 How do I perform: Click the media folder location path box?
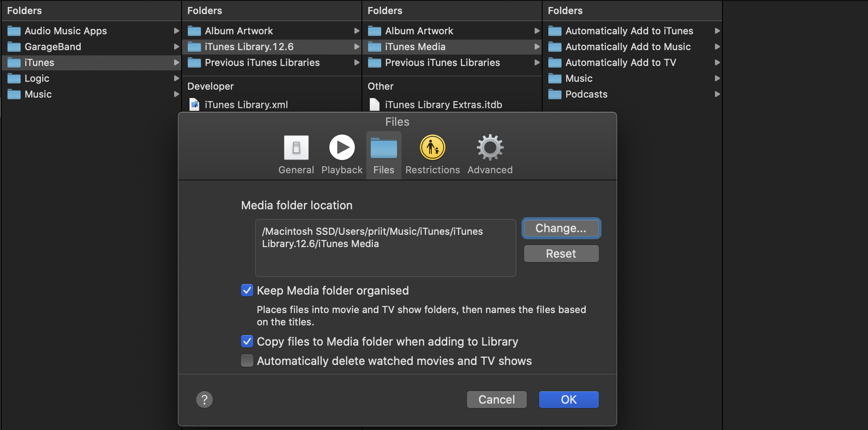coord(385,248)
